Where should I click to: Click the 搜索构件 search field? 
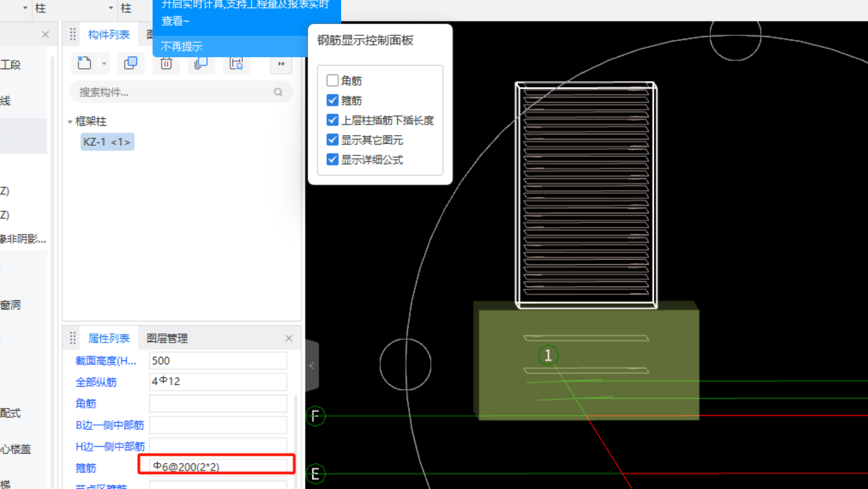[x=181, y=92]
